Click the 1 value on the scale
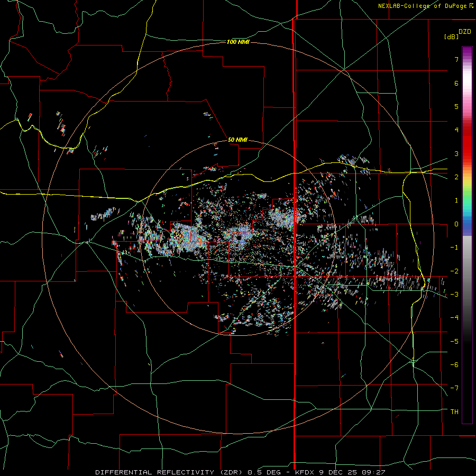The image size is (476, 476). point(456,200)
